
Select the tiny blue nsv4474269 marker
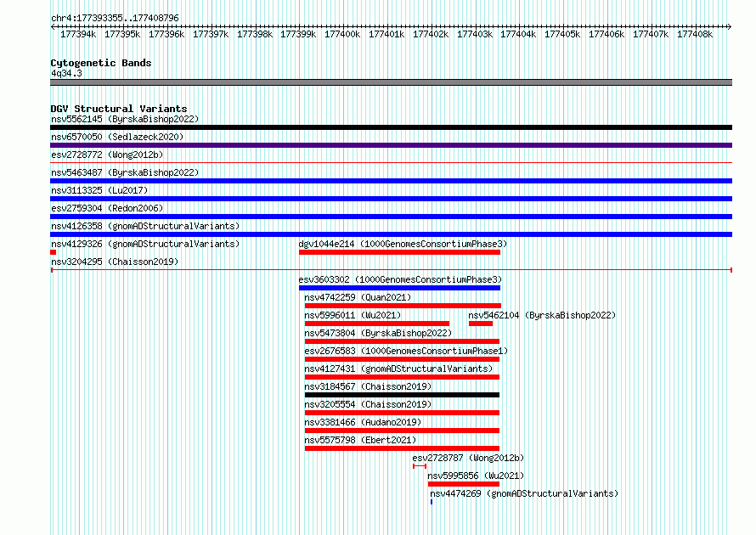pyautogui.click(x=432, y=502)
